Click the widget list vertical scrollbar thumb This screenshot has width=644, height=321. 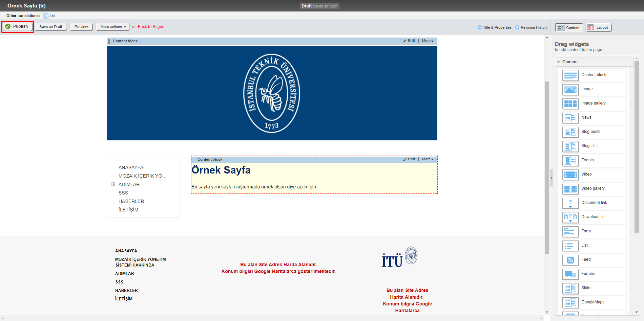click(x=637, y=147)
